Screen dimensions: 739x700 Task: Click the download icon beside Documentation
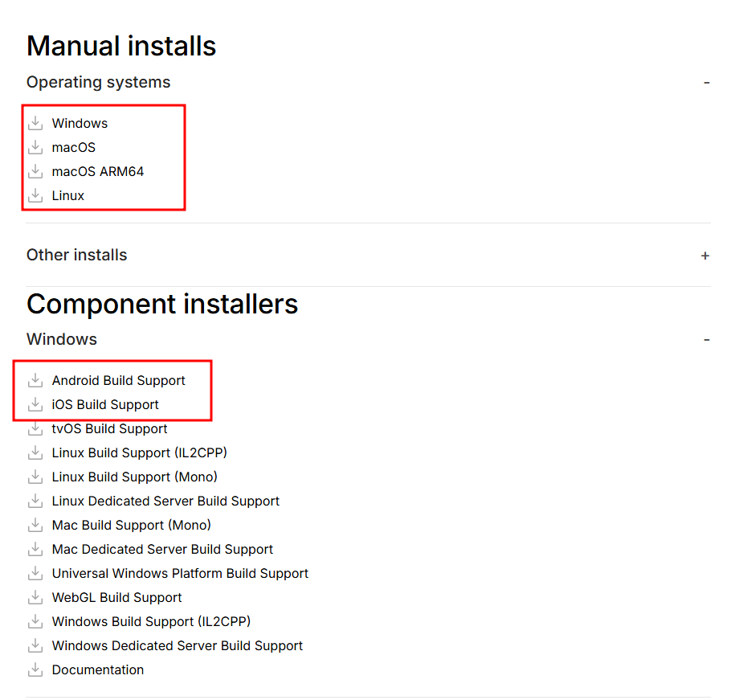click(35, 669)
